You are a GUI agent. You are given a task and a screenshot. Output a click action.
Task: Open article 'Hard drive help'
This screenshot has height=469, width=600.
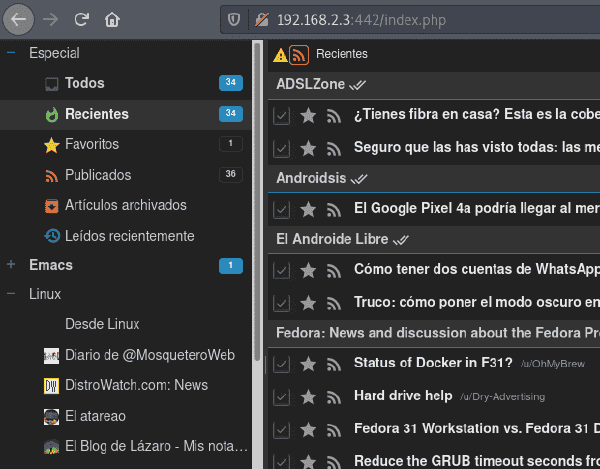(x=403, y=396)
